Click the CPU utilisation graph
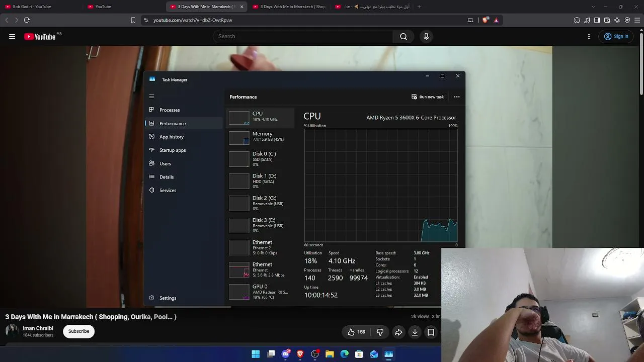 [x=381, y=186]
